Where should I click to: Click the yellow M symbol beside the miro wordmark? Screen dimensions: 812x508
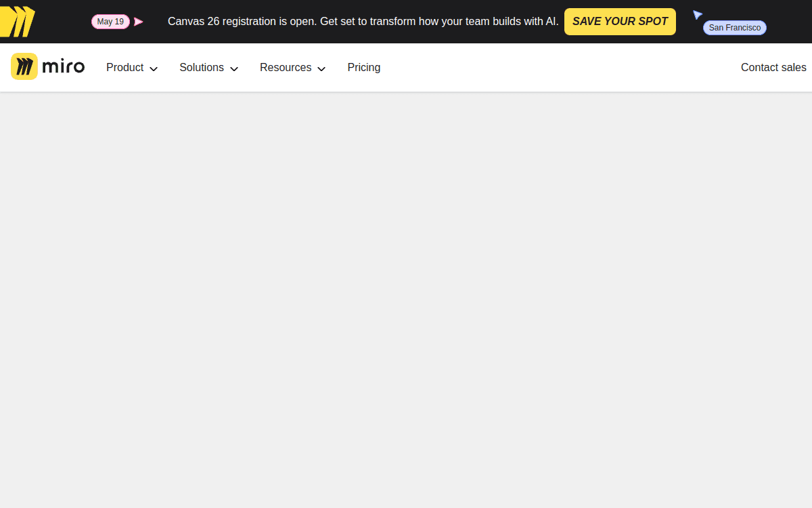pyautogui.click(x=24, y=66)
